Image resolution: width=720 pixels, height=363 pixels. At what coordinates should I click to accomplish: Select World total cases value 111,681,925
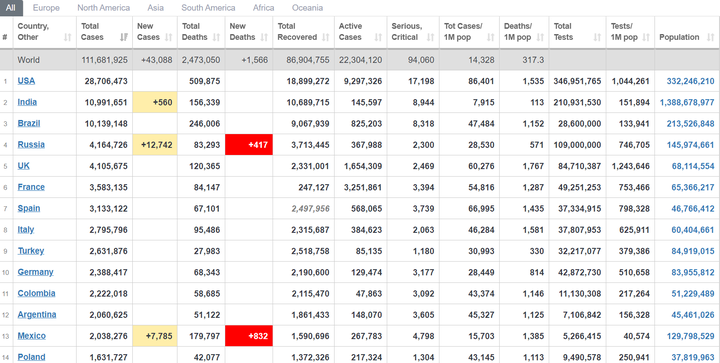pyautogui.click(x=105, y=60)
